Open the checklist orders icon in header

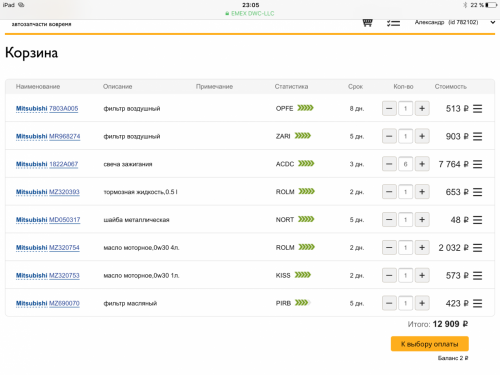point(393,23)
